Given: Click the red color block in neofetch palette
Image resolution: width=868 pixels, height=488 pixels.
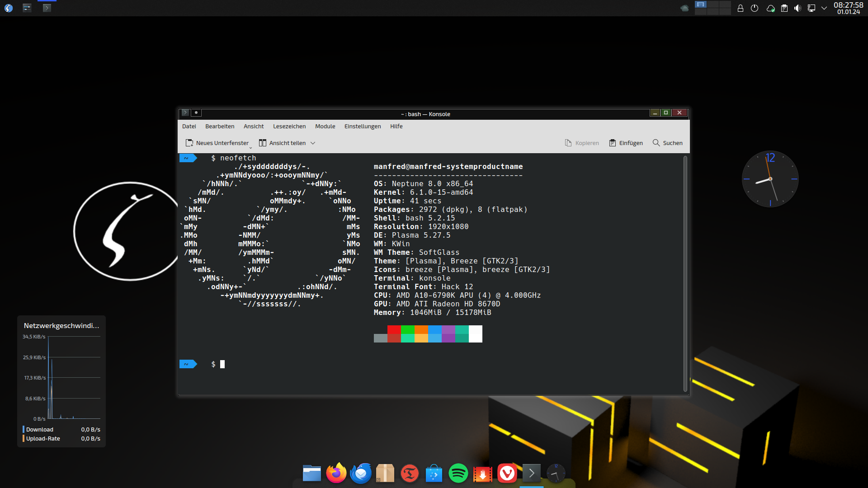Looking at the screenshot, I should click(x=394, y=330).
